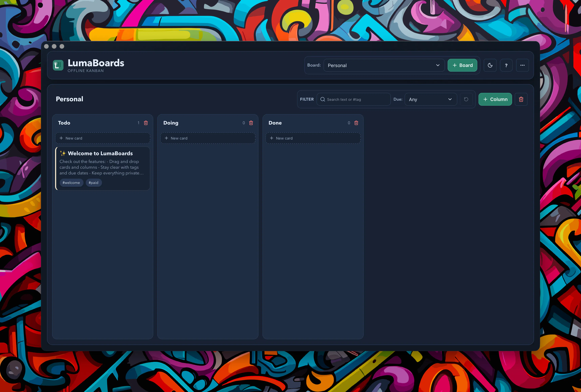This screenshot has width=581, height=392.
Task: Open the Board selector showing Personal
Action: pyautogui.click(x=384, y=65)
